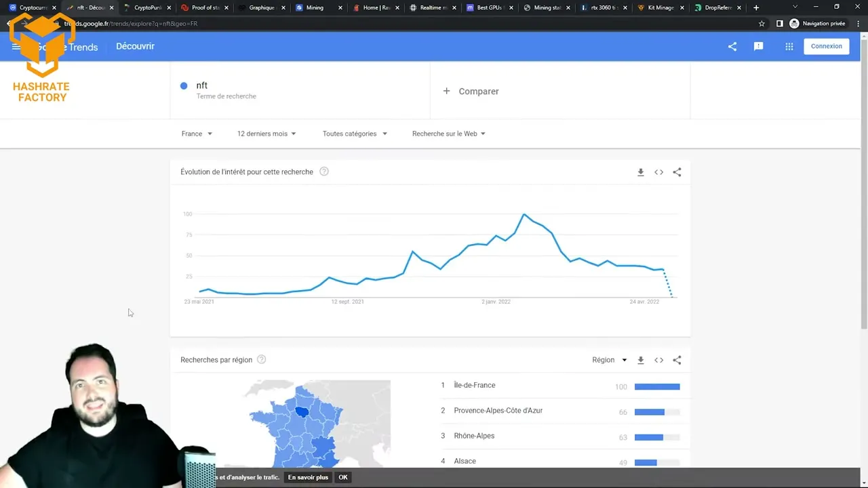Click the embed code icon on the trends chart
868x488 pixels.
pyautogui.click(x=658, y=172)
